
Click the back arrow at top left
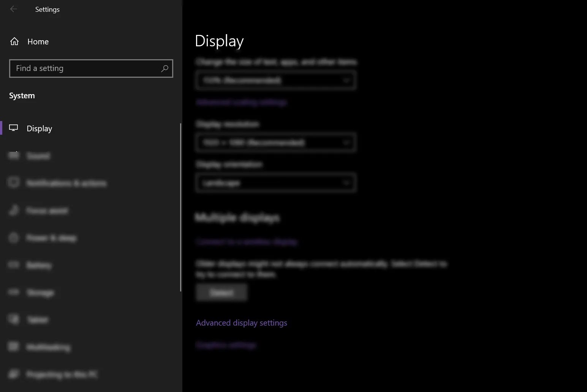pyautogui.click(x=14, y=9)
